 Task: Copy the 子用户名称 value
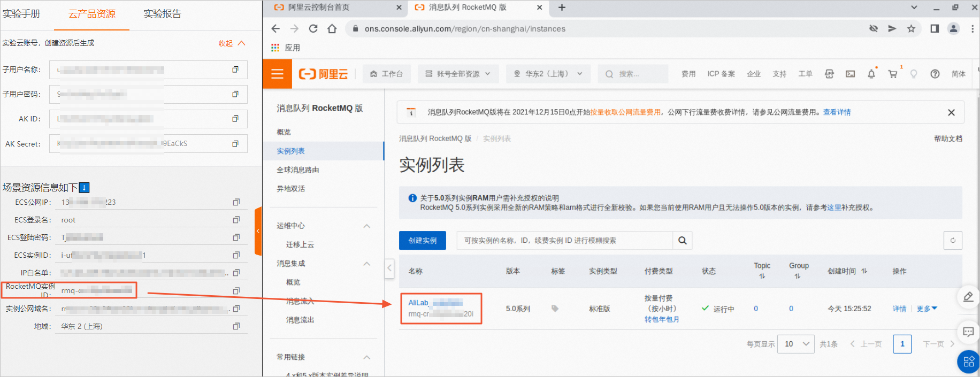click(x=235, y=70)
